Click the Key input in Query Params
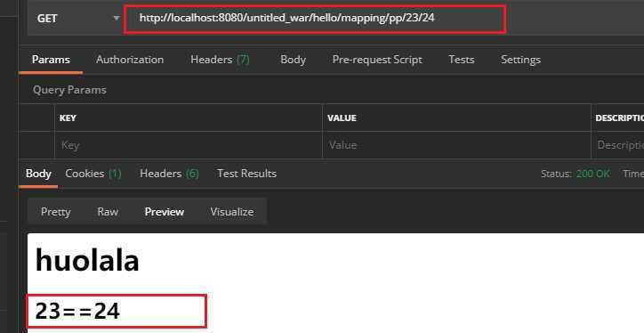644x333 pixels. pyautogui.click(x=189, y=145)
